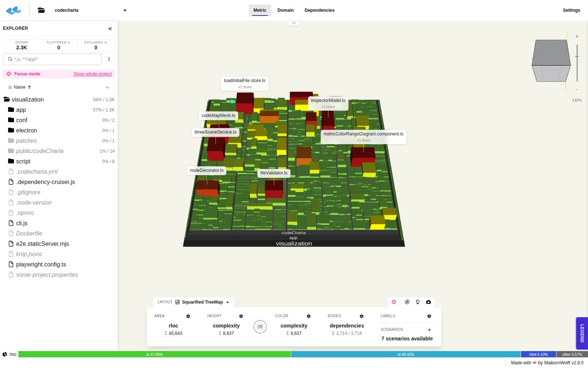
Task: Zoom in with plus button
Action: click(577, 36)
